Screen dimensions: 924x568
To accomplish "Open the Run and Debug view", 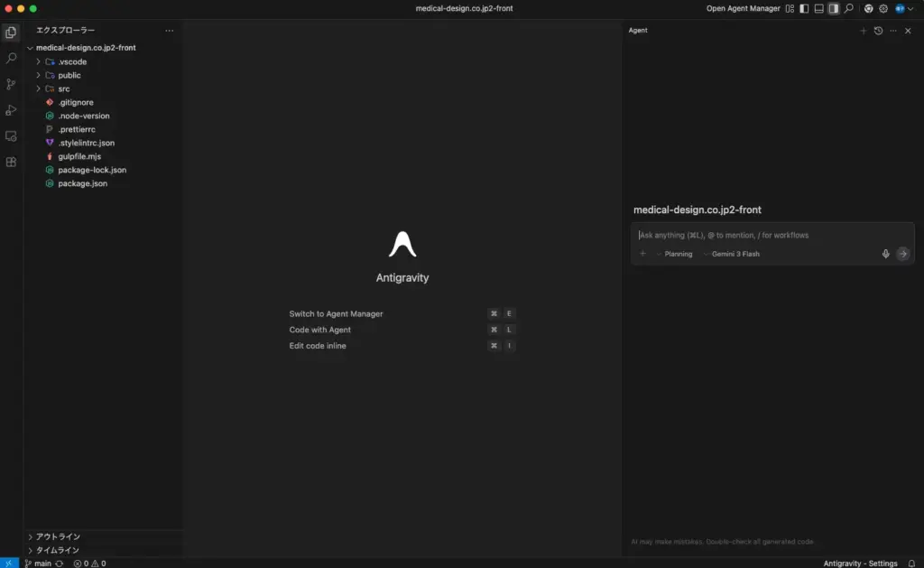I will (x=11, y=110).
